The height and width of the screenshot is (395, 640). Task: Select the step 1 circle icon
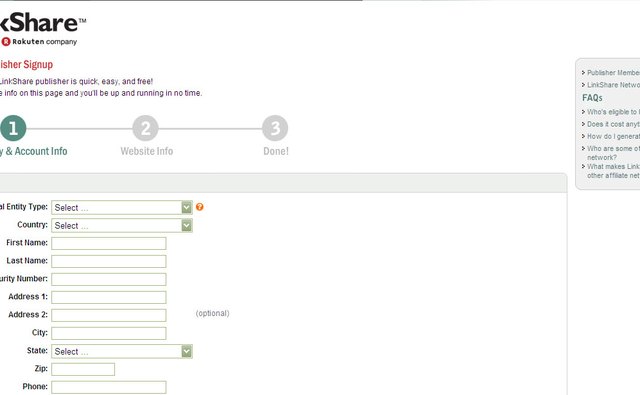[13, 128]
